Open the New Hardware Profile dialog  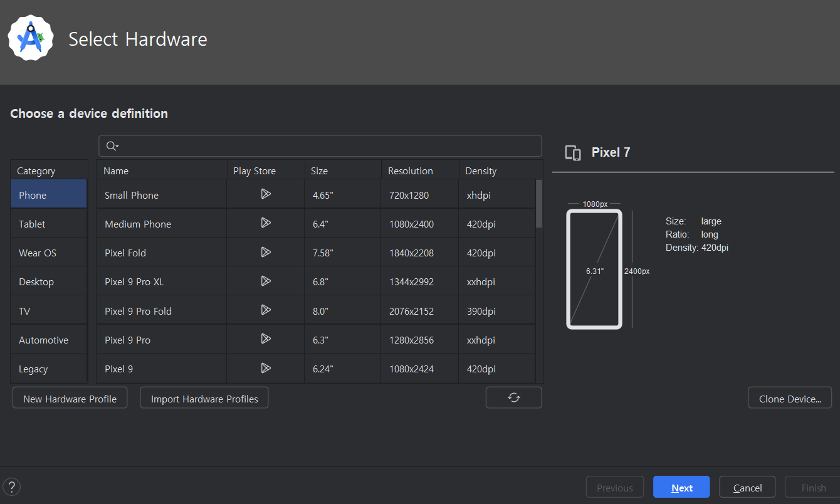(x=70, y=399)
